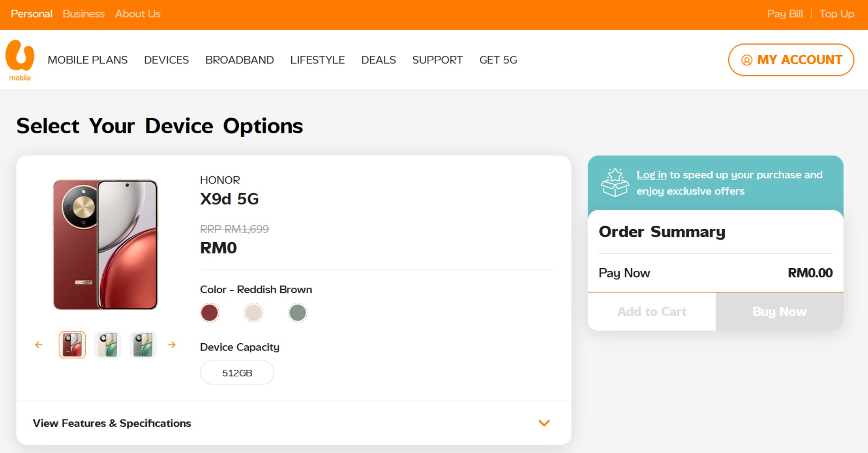This screenshot has height=453, width=868.
Task: Select the red phone thumbnail
Action: 72,345
